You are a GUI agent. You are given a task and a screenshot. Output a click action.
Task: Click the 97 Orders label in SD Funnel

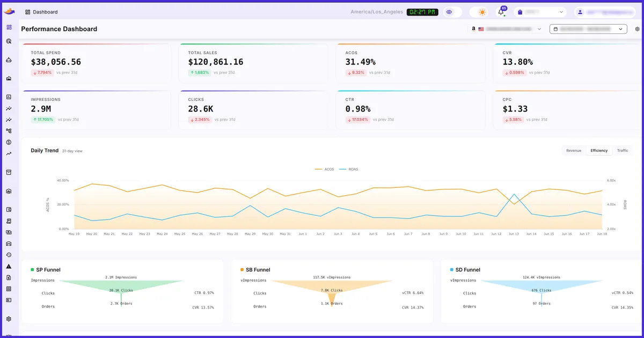(541, 304)
